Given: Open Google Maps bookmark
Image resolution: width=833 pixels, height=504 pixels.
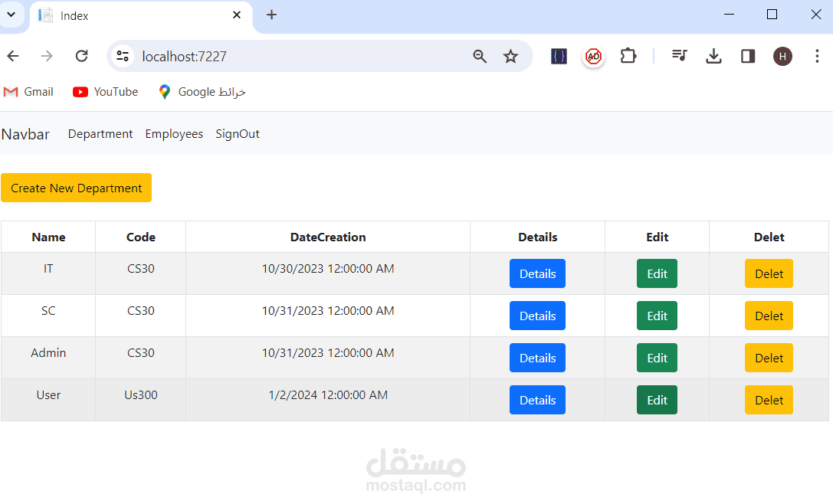Looking at the screenshot, I should pyautogui.click(x=202, y=92).
